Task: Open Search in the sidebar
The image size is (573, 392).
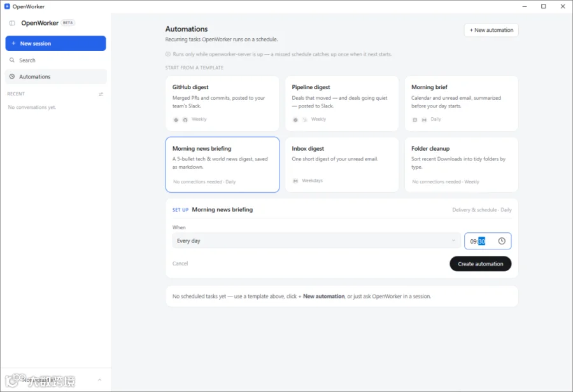Action: (x=55, y=60)
